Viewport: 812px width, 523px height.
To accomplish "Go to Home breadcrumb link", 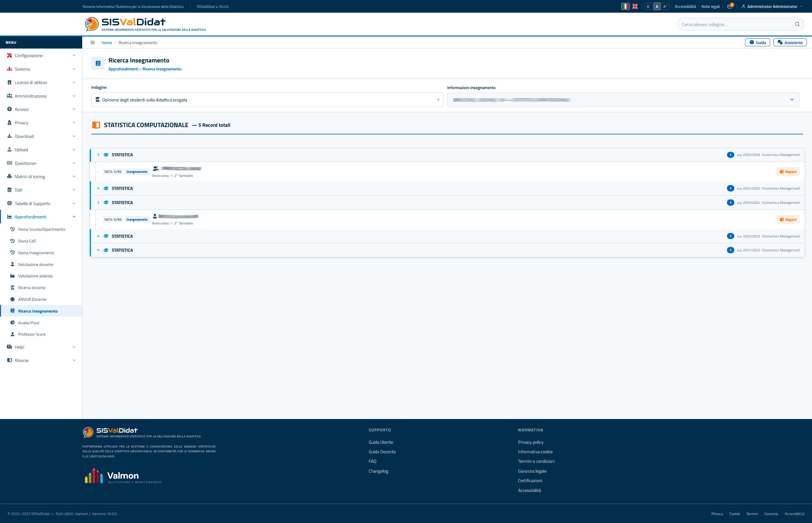I will click(x=107, y=42).
